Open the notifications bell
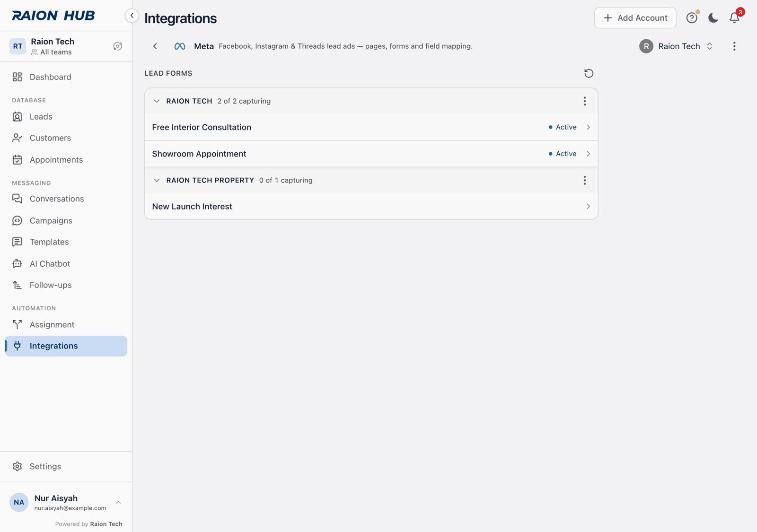This screenshot has height=532, width=757. click(x=734, y=18)
